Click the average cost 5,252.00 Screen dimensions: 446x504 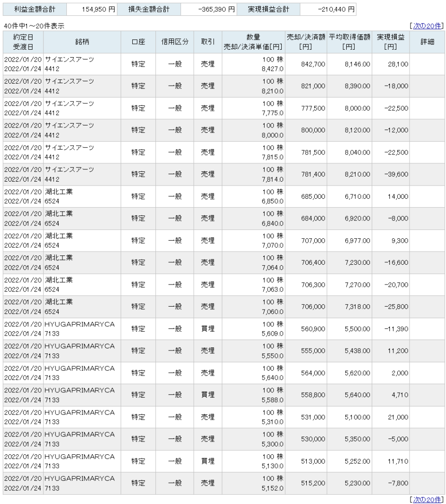click(357, 461)
